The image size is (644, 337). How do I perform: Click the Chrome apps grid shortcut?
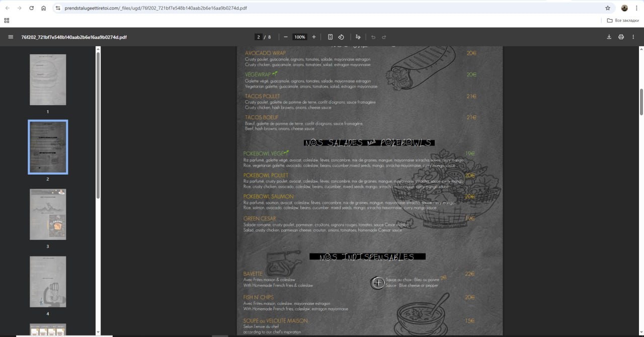click(7, 20)
